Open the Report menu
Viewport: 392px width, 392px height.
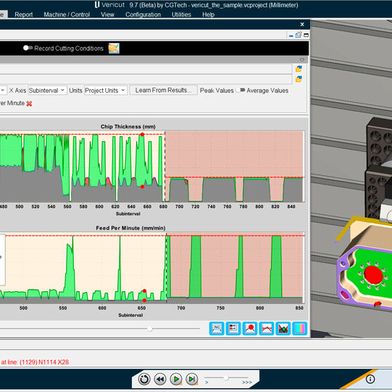coord(24,15)
